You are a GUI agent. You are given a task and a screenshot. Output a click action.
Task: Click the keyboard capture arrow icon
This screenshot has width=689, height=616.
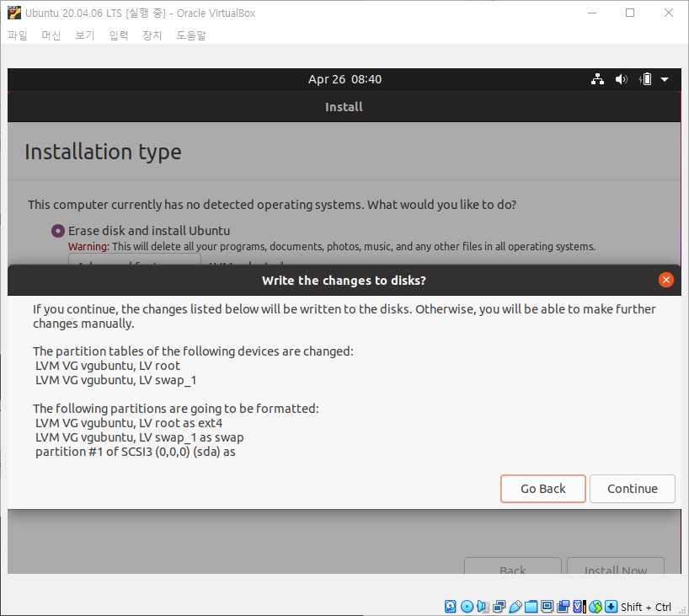pyautogui.click(x=611, y=607)
